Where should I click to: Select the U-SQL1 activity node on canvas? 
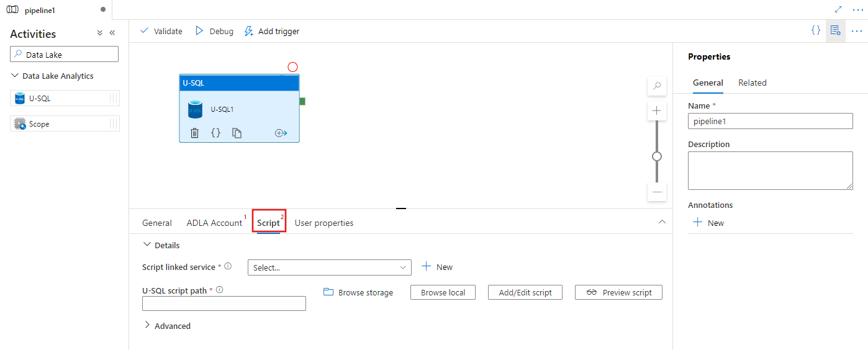point(239,109)
